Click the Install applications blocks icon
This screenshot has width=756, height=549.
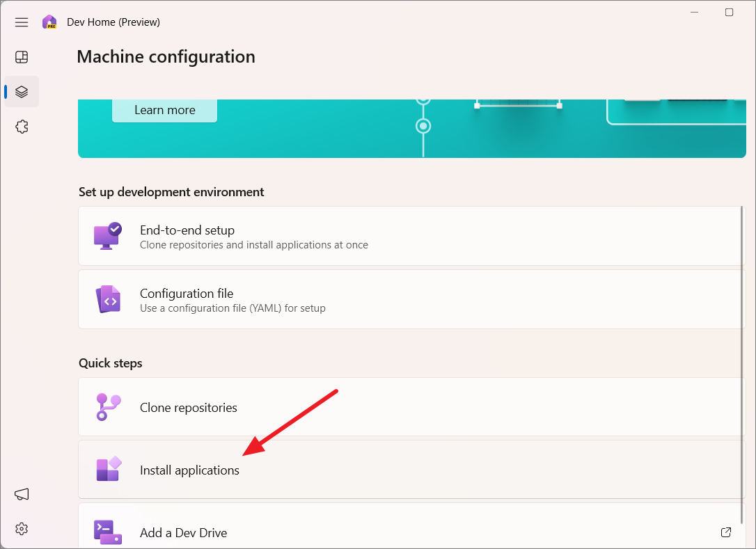(x=109, y=469)
